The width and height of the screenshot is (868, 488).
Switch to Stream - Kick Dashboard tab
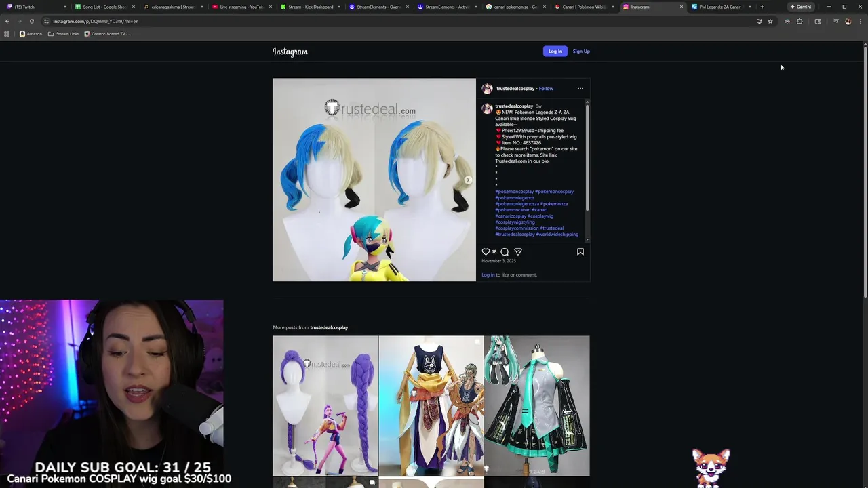coord(311,7)
